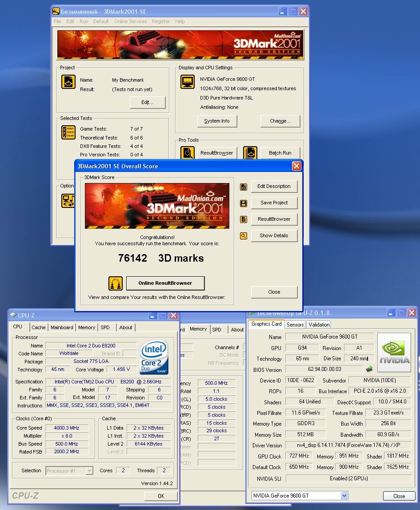This screenshot has height=510, width=420.
Task: Open the Run menu in 3DMark2001
Action: (84, 21)
